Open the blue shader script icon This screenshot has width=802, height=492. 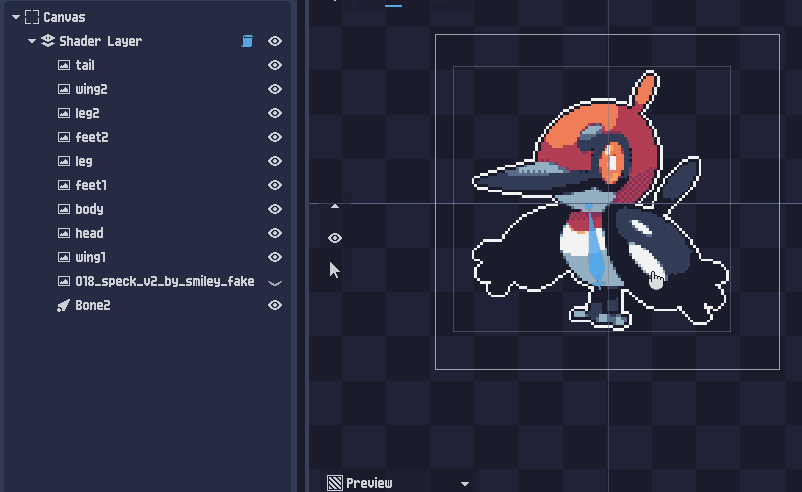[247, 41]
